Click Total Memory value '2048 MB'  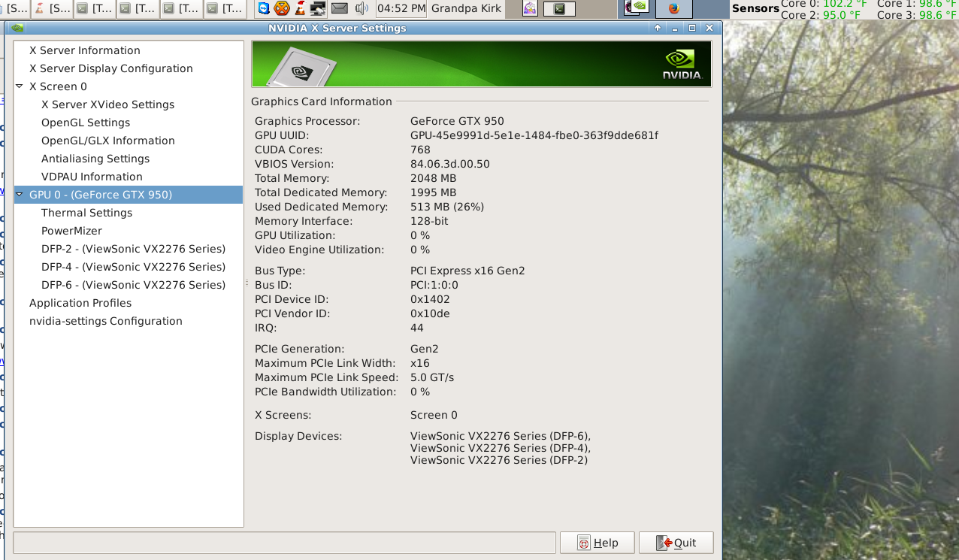(x=433, y=178)
